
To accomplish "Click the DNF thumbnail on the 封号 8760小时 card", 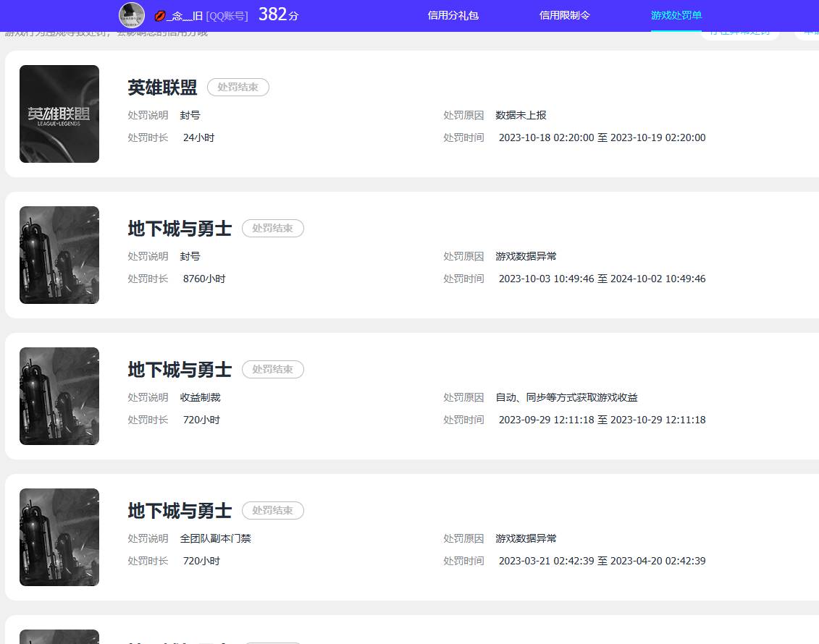I will [x=59, y=255].
